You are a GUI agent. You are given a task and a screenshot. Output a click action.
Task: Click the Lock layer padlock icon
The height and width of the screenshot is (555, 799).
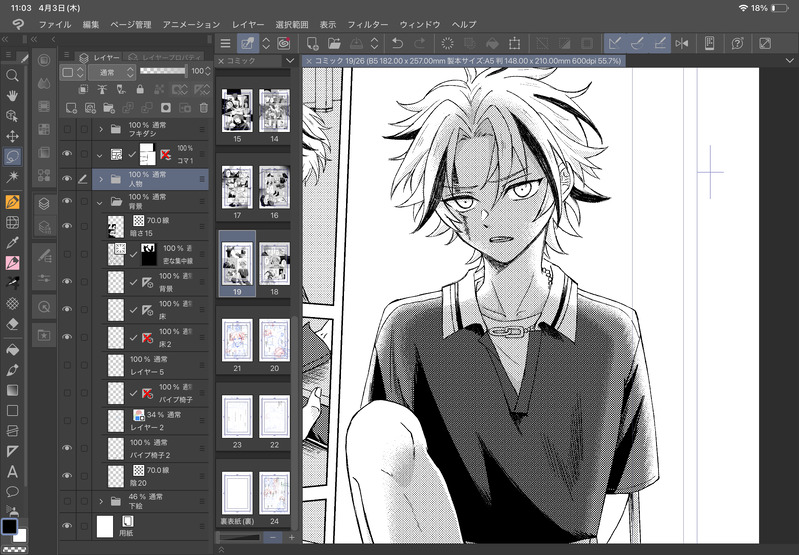pos(140,89)
